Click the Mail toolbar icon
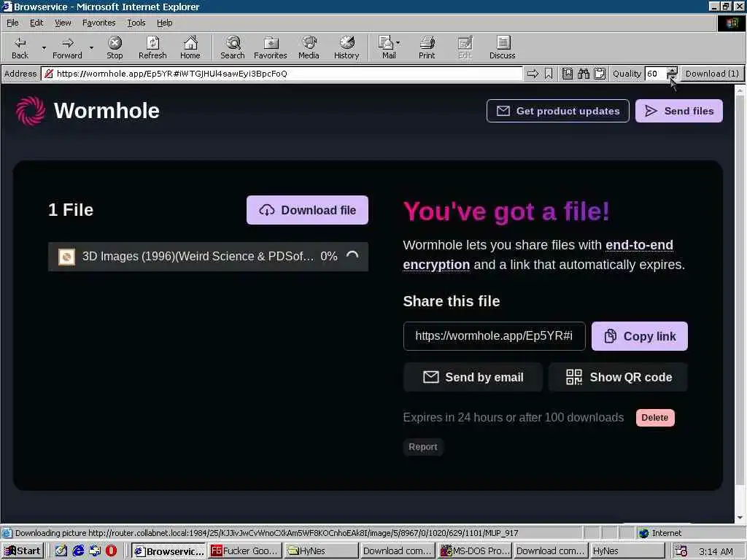This screenshot has height=560, width=747. [x=387, y=47]
